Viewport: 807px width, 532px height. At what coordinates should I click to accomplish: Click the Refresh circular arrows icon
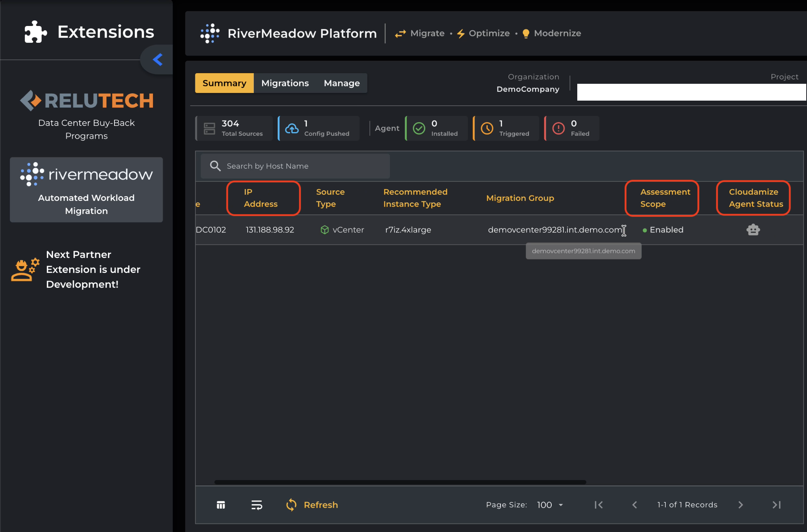(291, 505)
